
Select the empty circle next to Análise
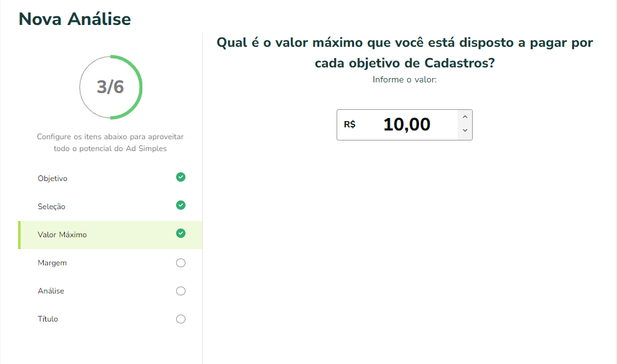point(180,291)
